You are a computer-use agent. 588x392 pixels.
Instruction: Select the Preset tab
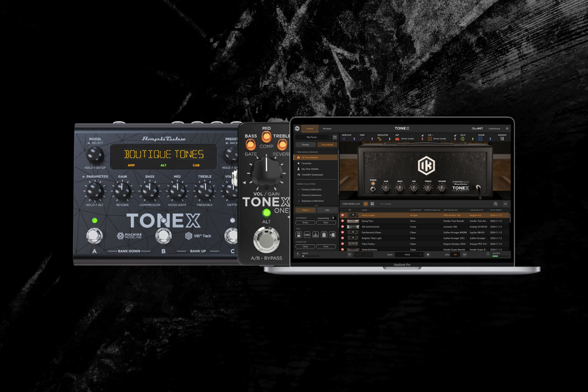pos(305,145)
